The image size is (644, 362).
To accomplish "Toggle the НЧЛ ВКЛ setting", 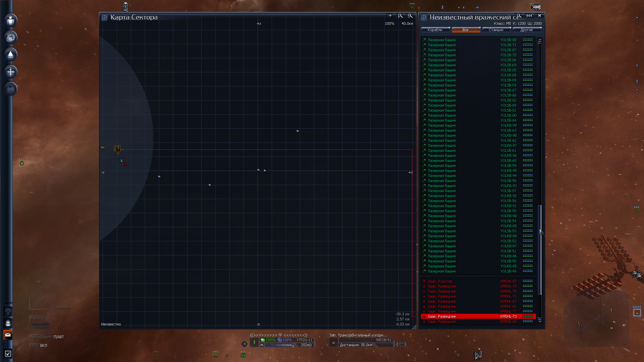I will pyautogui.click(x=39, y=346).
